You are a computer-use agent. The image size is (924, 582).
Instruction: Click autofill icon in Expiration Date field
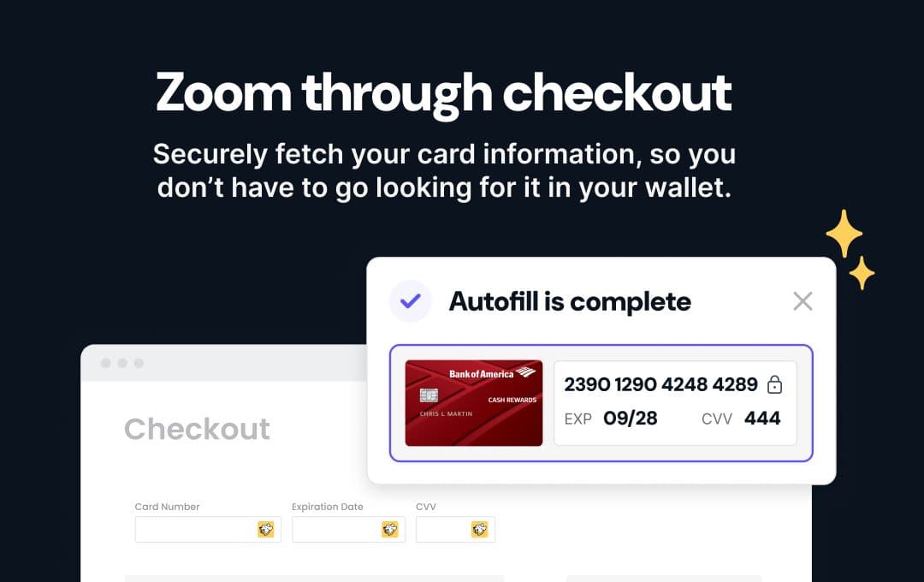390,530
